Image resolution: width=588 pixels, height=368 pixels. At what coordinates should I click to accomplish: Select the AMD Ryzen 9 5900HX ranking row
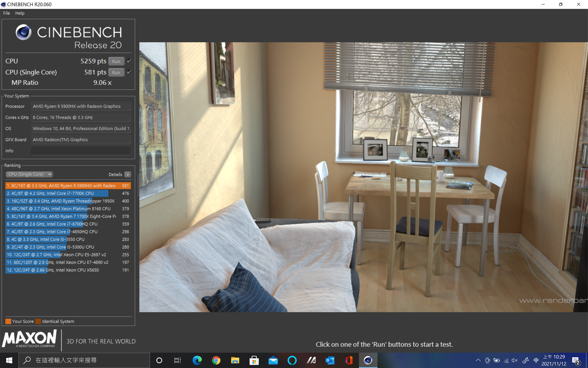[x=68, y=186]
